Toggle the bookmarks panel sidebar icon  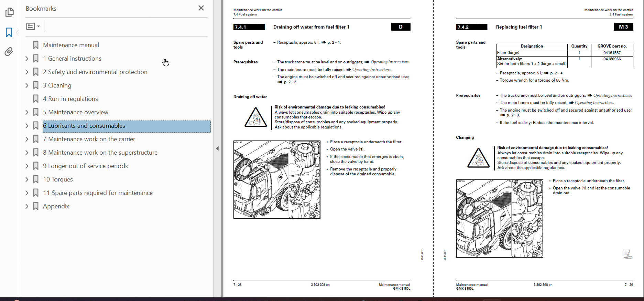[9, 32]
